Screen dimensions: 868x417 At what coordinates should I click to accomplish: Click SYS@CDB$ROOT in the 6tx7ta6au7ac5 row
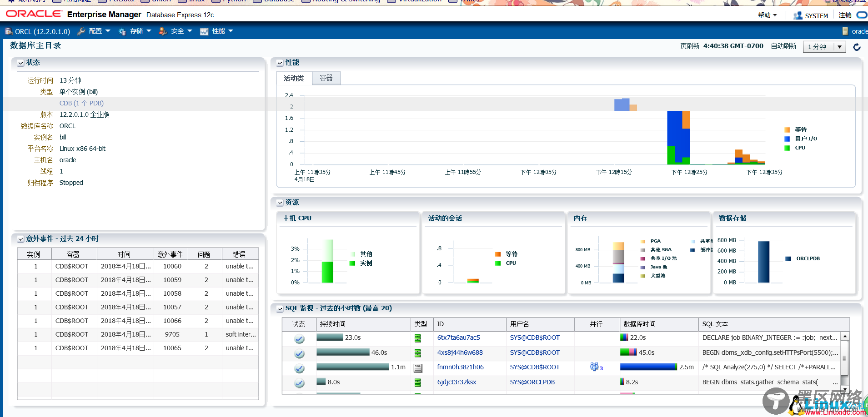click(535, 338)
